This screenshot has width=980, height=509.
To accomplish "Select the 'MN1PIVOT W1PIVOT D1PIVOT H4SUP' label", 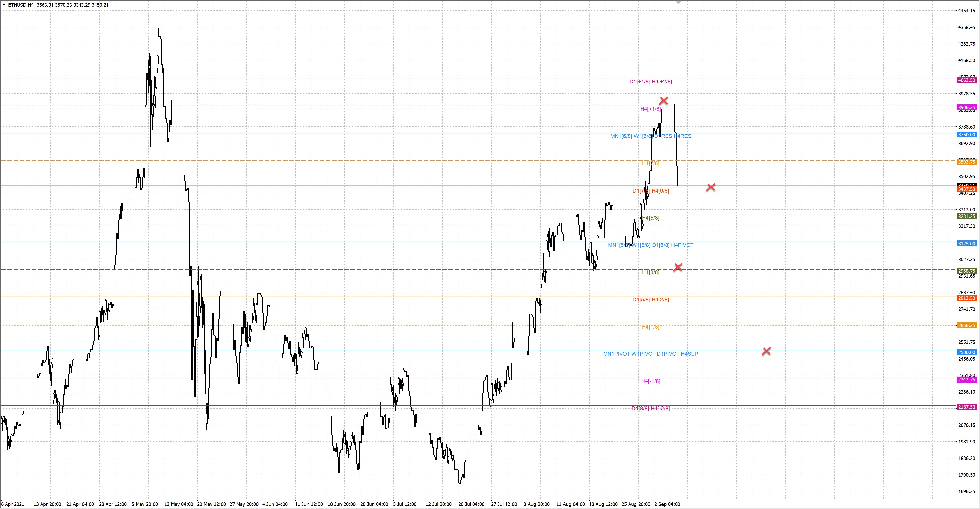I will (651, 354).
